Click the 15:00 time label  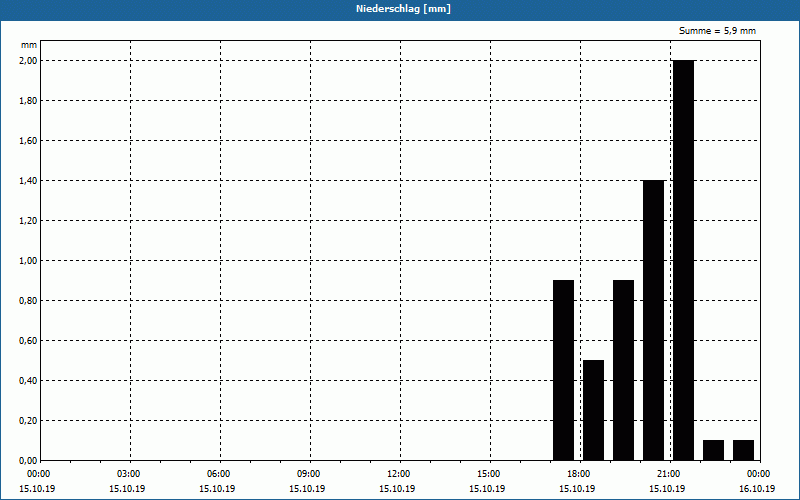(489, 474)
